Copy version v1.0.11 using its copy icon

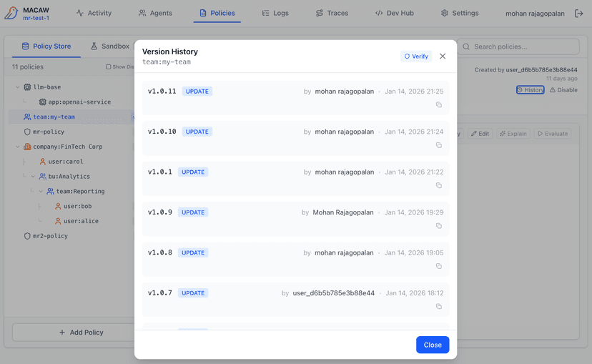click(x=439, y=105)
